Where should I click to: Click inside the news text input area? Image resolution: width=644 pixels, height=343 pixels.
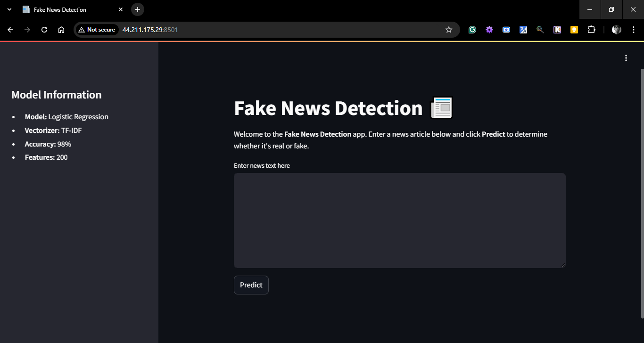[399, 220]
